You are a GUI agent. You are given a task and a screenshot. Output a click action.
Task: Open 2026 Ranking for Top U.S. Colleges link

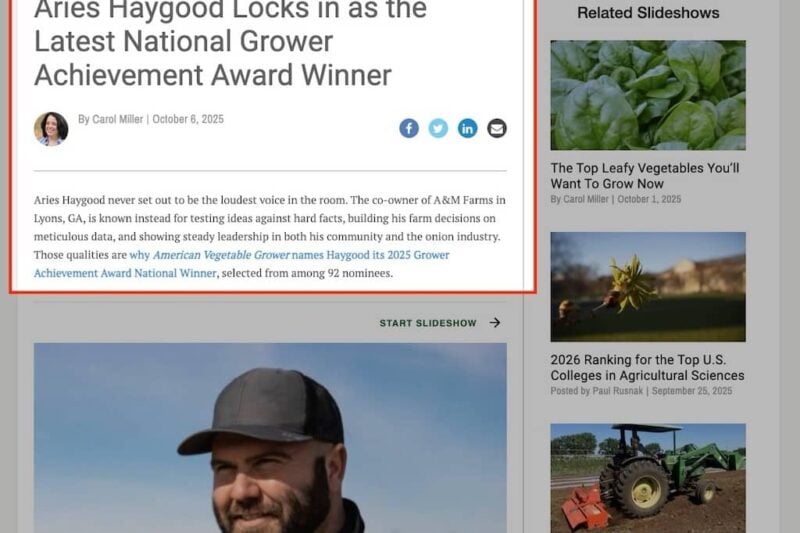[x=647, y=367]
